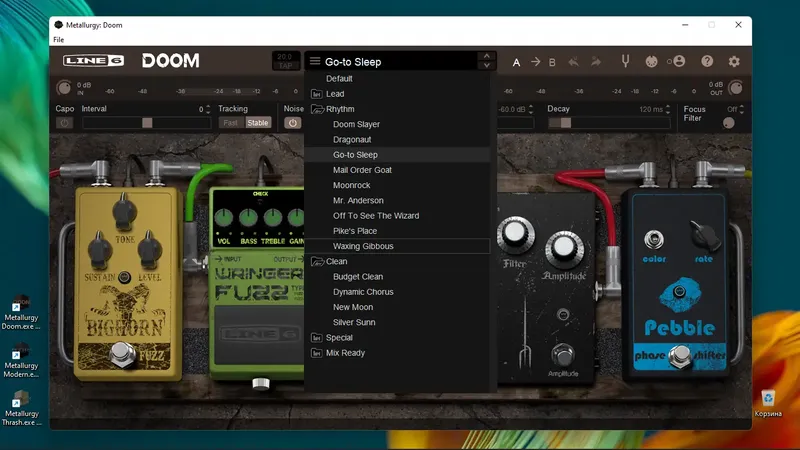Open the File menu
The width and height of the screenshot is (800, 450).
(x=59, y=39)
